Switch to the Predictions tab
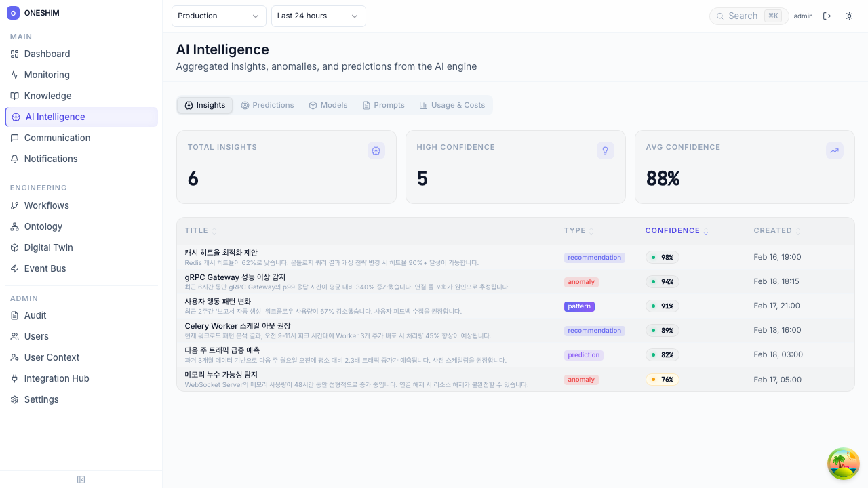The image size is (868, 488). [x=268, y=105]
